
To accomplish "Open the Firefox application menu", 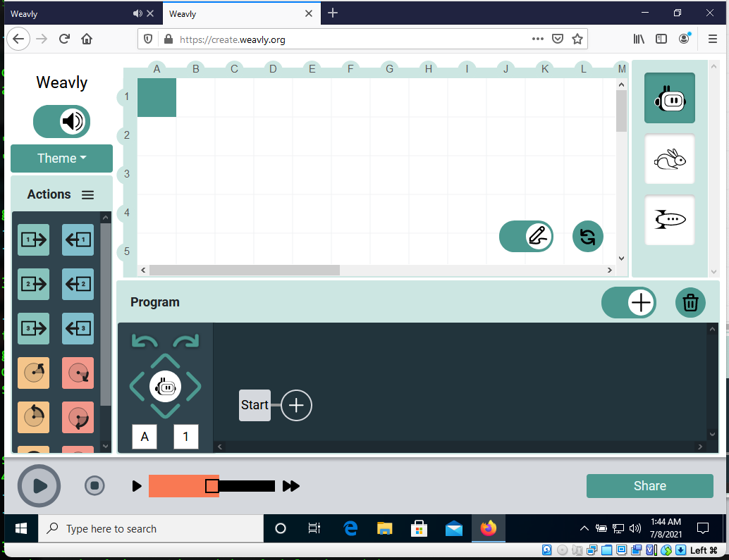I will [x=713, y=39].
